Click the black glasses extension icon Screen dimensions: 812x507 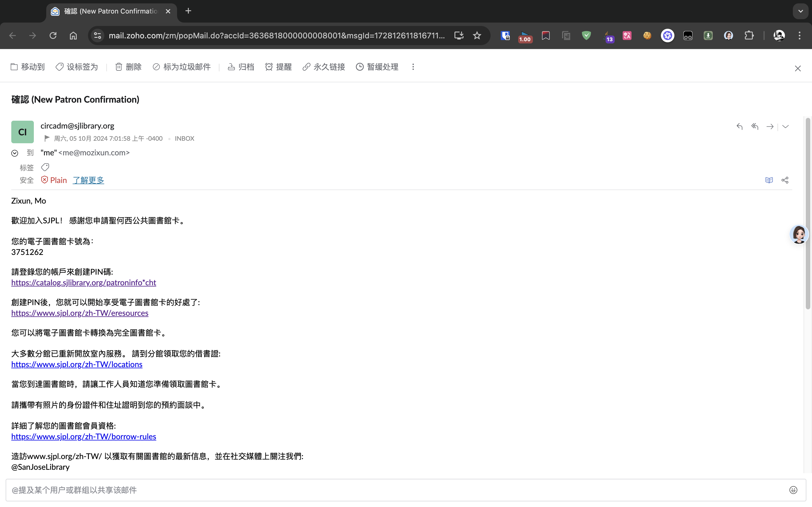[688, 36]
